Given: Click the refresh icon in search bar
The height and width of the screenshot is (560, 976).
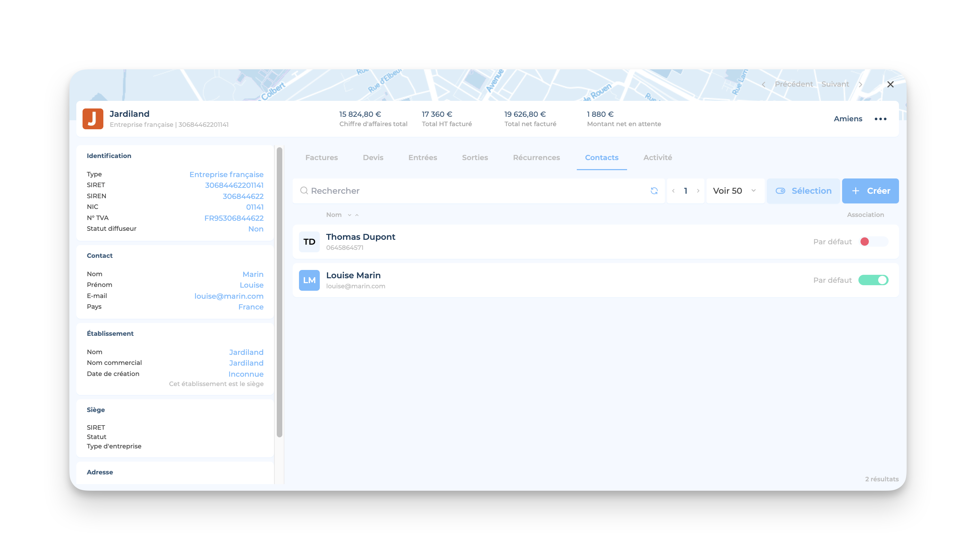Looking at the screenshot, I should pyautogui.click(x=654, y=191).
